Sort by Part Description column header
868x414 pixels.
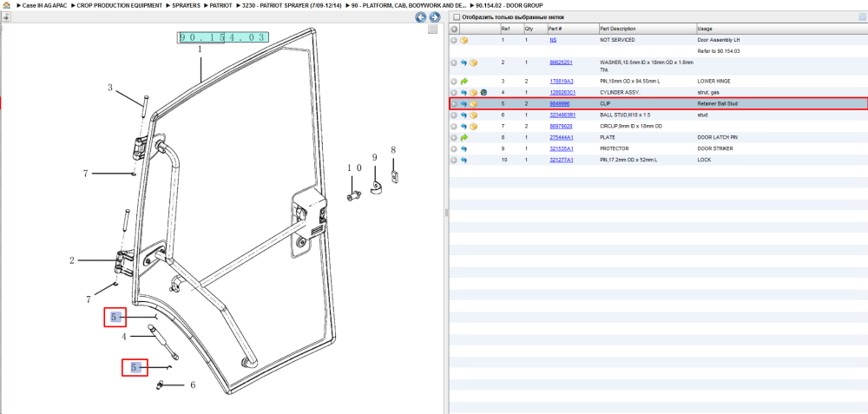coord(618,29)
